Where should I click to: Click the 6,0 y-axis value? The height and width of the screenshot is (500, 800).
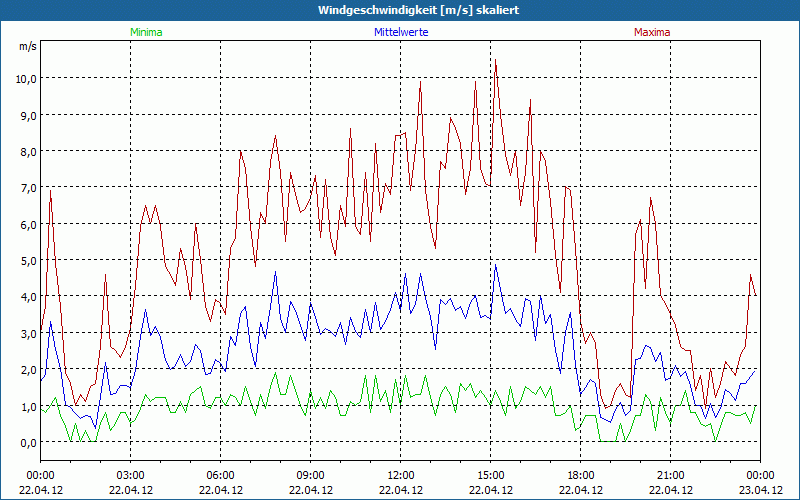coord(29,224)
